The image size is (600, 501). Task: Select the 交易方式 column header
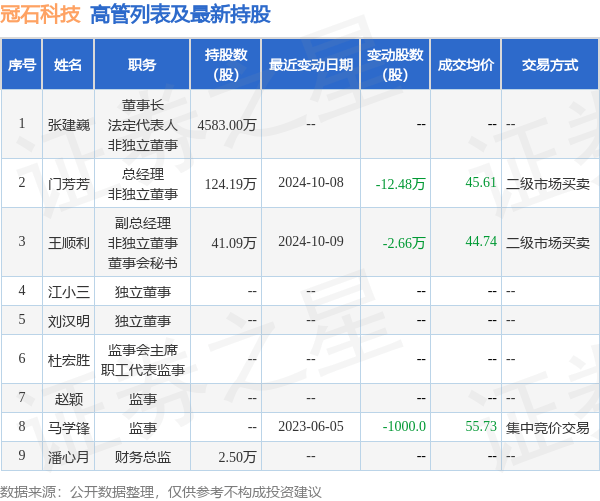click(x=550, y=64)
